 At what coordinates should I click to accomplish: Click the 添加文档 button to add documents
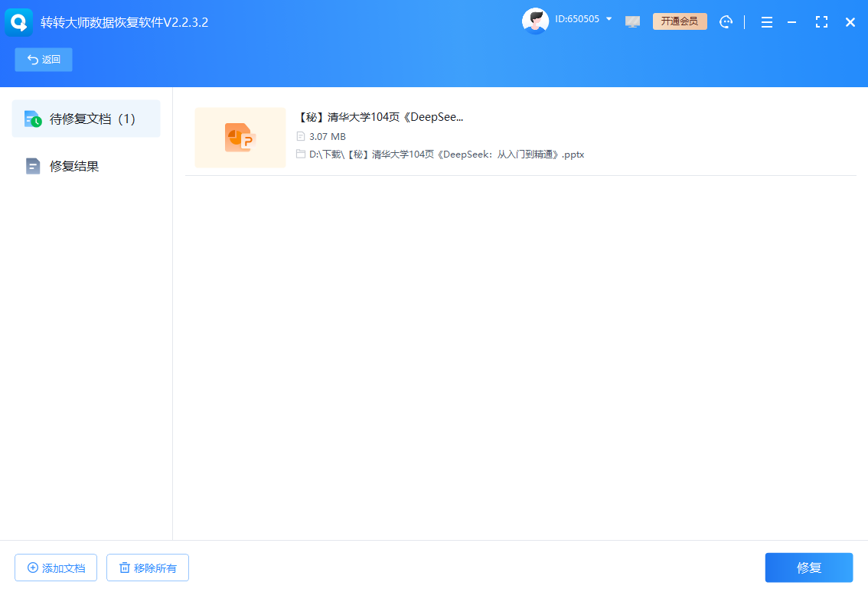[55, 568]
